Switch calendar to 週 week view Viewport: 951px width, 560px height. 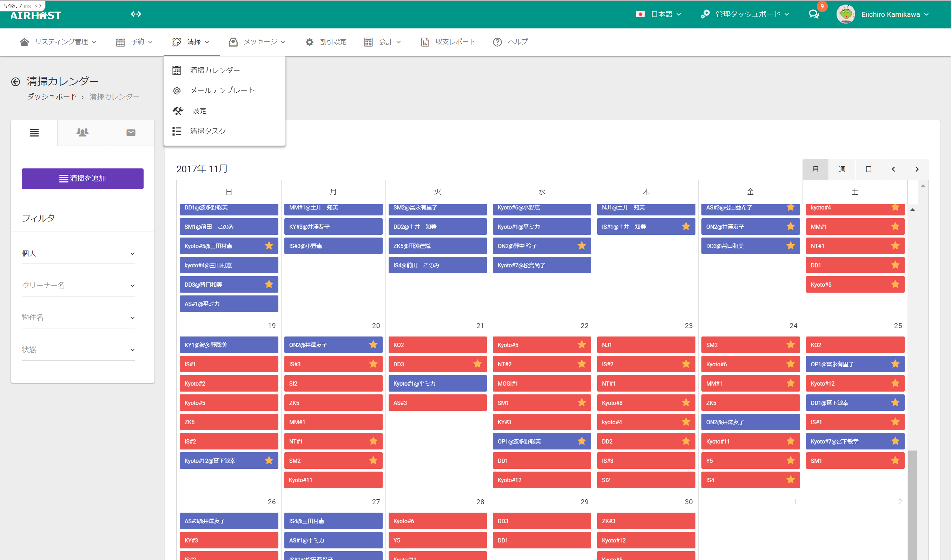[x=841, y=169]
